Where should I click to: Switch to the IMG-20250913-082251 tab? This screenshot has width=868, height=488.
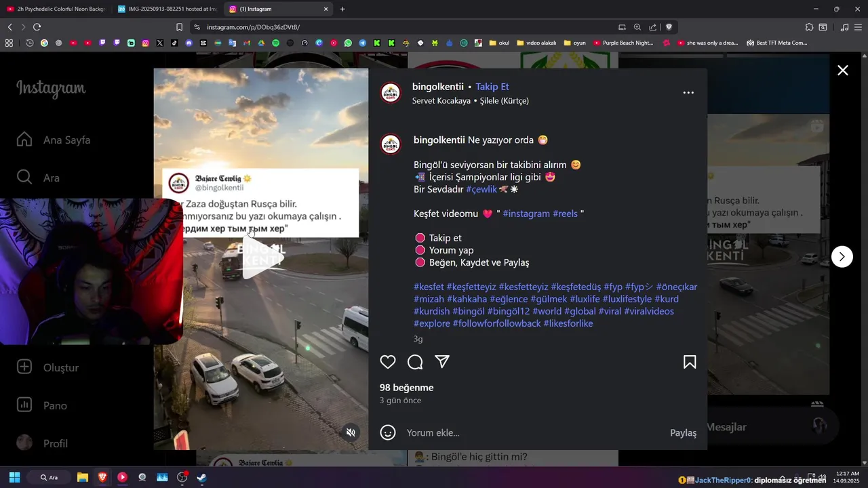pyautogui.click(x=166, y=9)
